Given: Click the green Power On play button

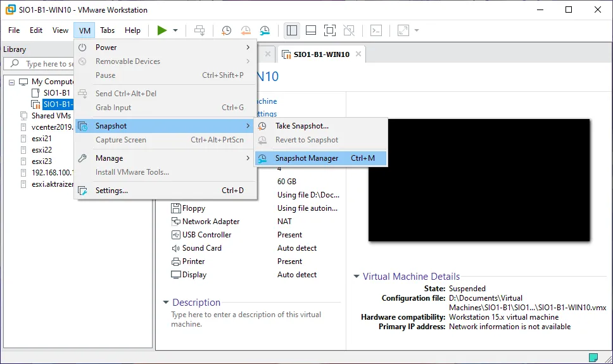Looking at the screenshot, I should (x=162, y=30).
